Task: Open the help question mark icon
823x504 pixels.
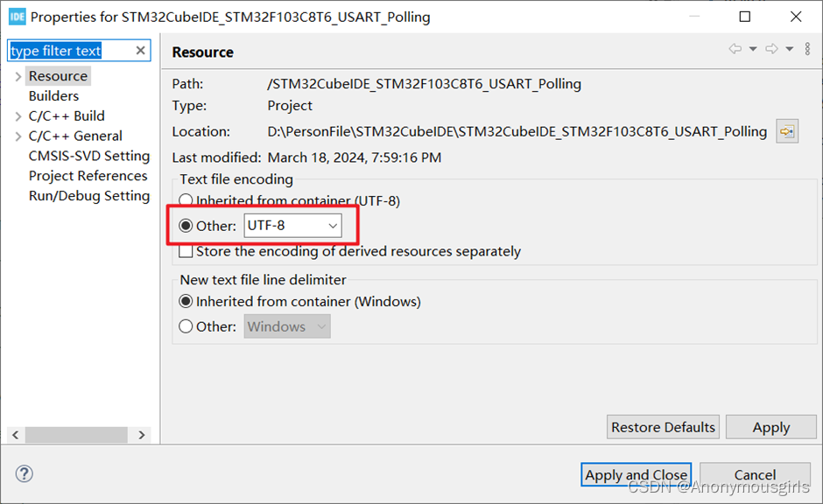Action: click(25, 473)
